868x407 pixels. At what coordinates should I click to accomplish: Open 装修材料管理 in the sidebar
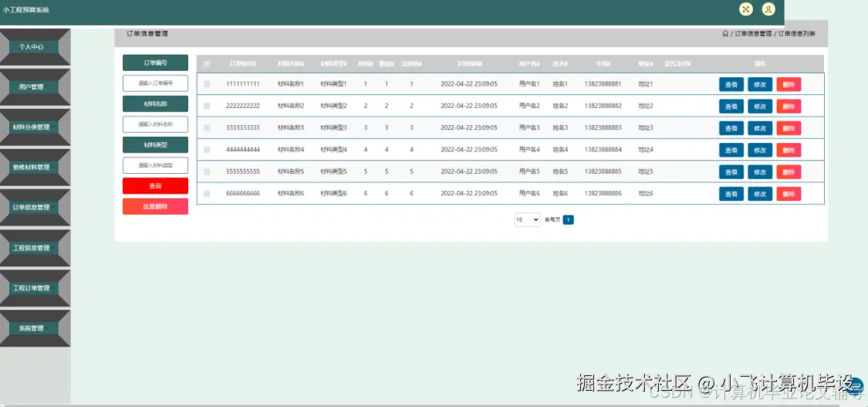(34, 168)
